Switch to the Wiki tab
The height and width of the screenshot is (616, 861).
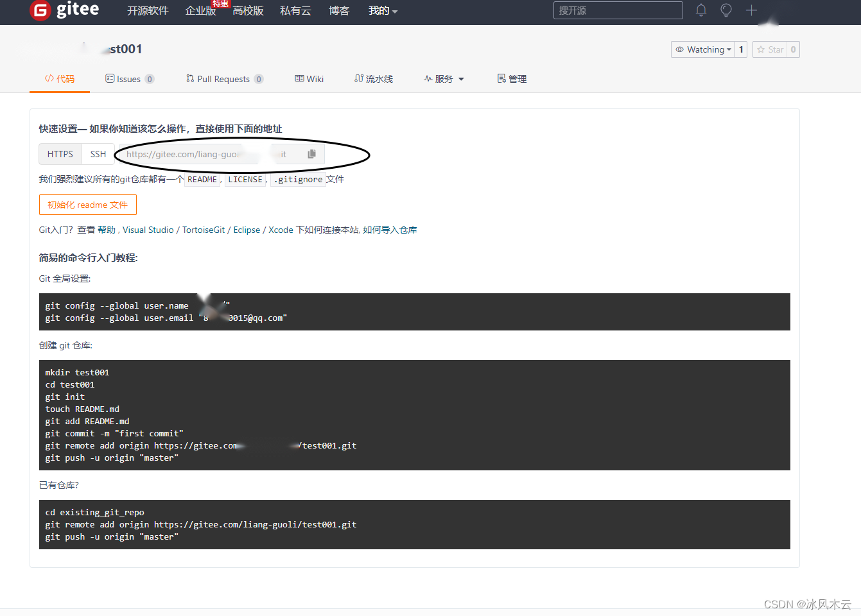(x=309, y=79)
